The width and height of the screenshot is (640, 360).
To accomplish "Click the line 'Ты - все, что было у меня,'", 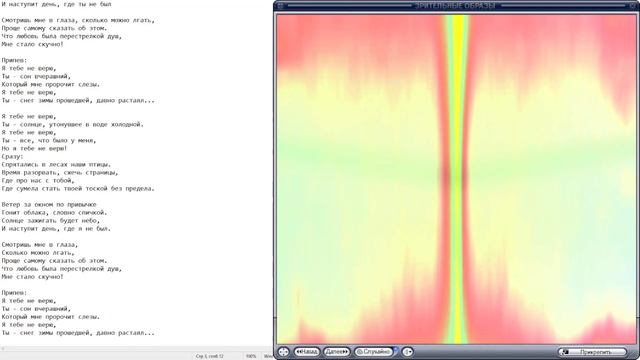I will [x=49, y=140].
